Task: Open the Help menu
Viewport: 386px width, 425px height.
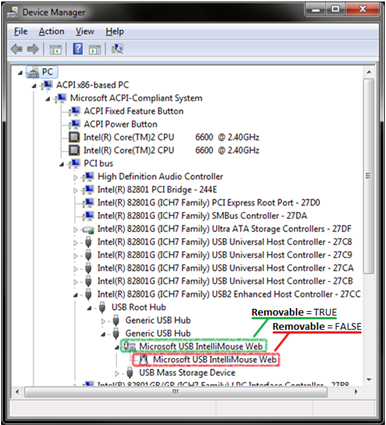Action: point(115,31)
